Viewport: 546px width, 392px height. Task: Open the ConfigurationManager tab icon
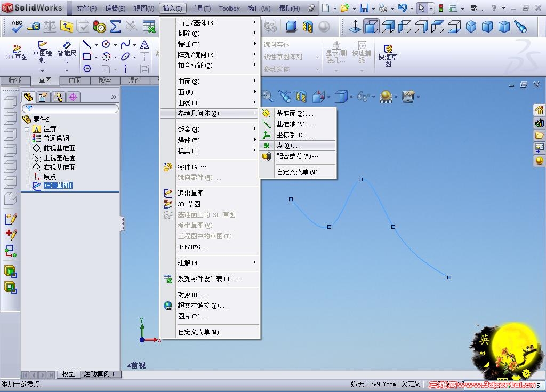58,97
